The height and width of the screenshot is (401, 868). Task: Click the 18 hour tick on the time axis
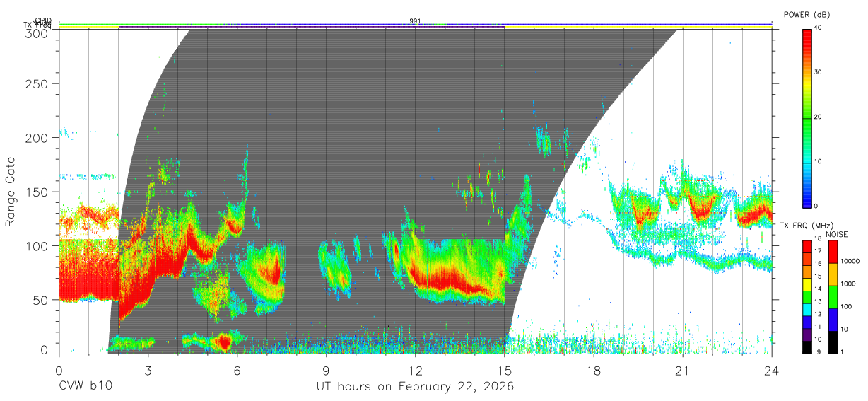point(594,370)
